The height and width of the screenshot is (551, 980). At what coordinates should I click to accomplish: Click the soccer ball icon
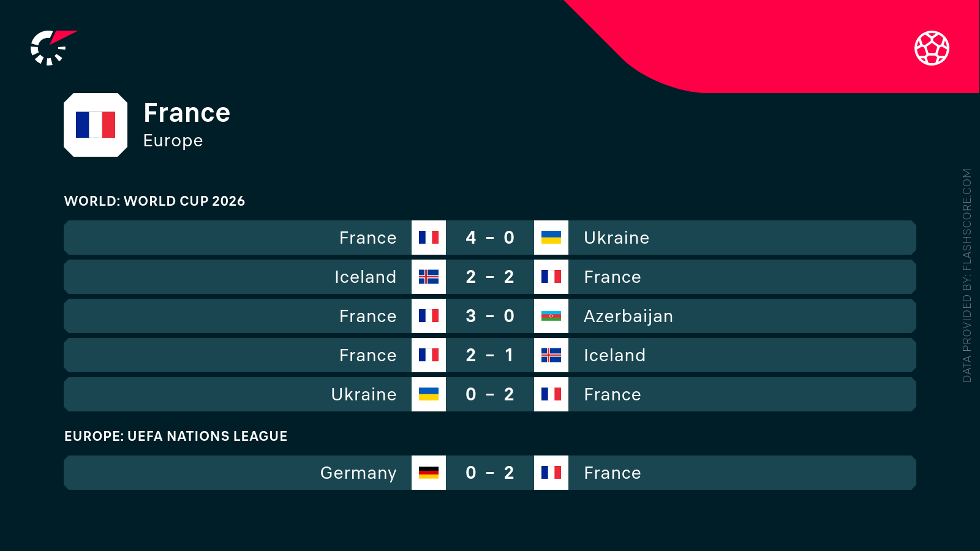[x=932, y=48]
